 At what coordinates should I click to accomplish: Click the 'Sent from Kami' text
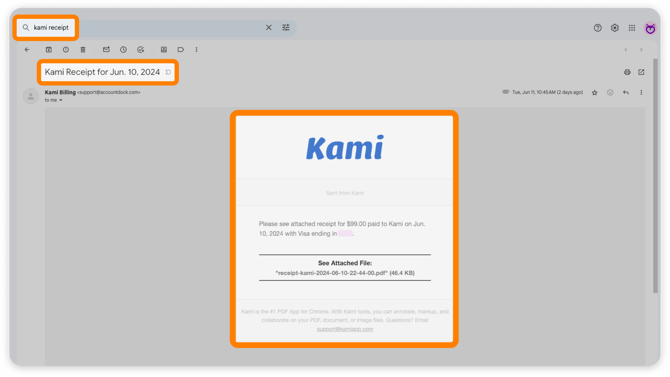click(345, 193)
